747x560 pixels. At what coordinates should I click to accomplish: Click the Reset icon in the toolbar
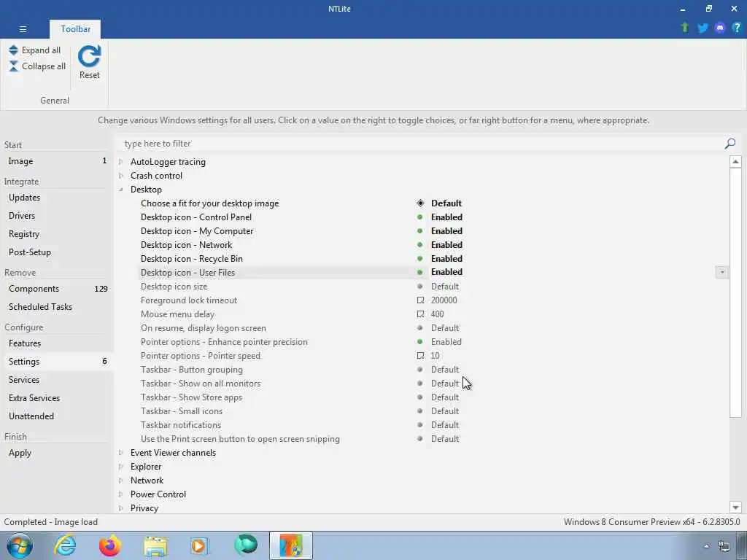(90, 56)
